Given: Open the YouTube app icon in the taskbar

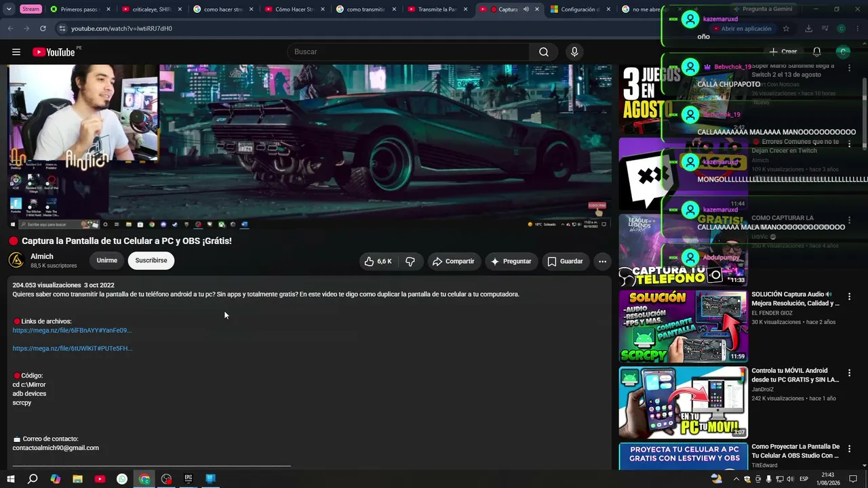Looking at the screenshot, I should coord(100,479).
